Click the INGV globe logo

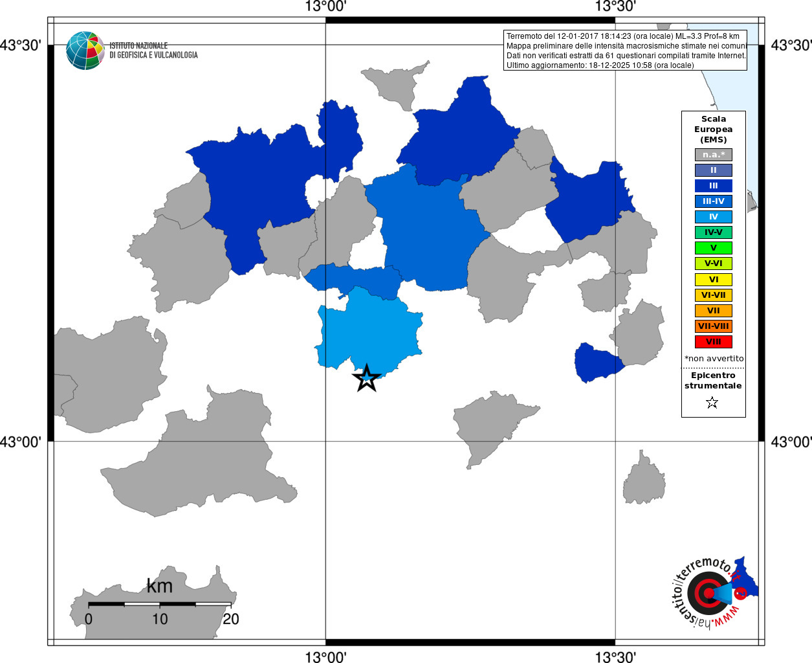(85, 51)
